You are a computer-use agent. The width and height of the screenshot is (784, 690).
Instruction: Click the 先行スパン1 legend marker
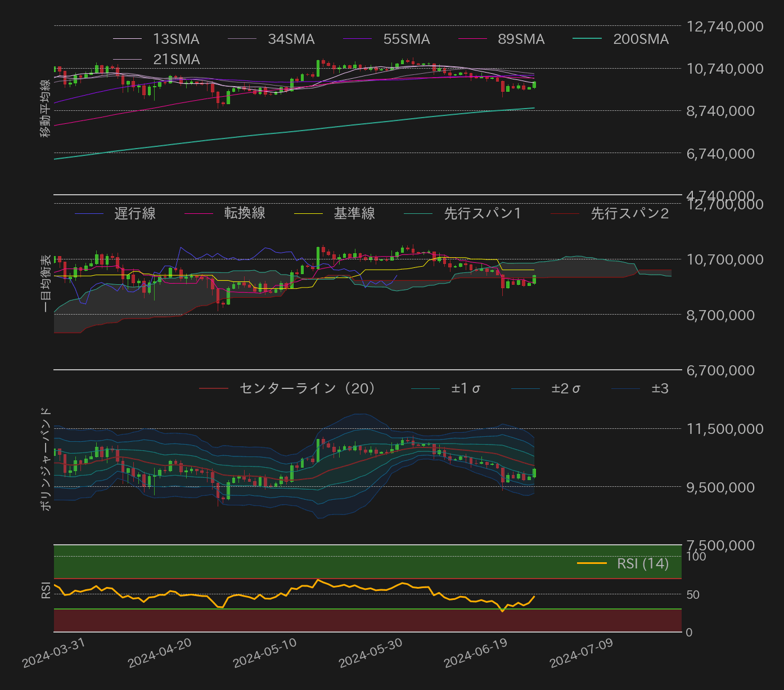coord(419,214)
